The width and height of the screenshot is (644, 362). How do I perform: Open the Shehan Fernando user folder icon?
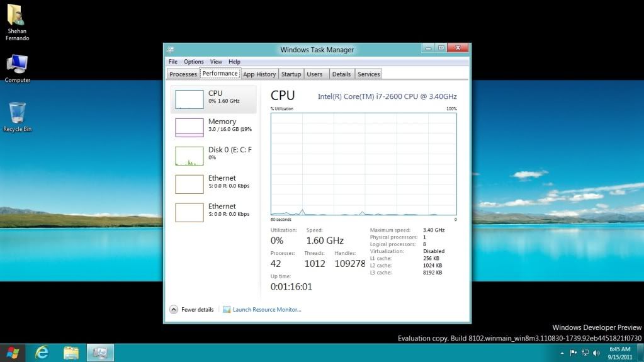tap(17, 22)
